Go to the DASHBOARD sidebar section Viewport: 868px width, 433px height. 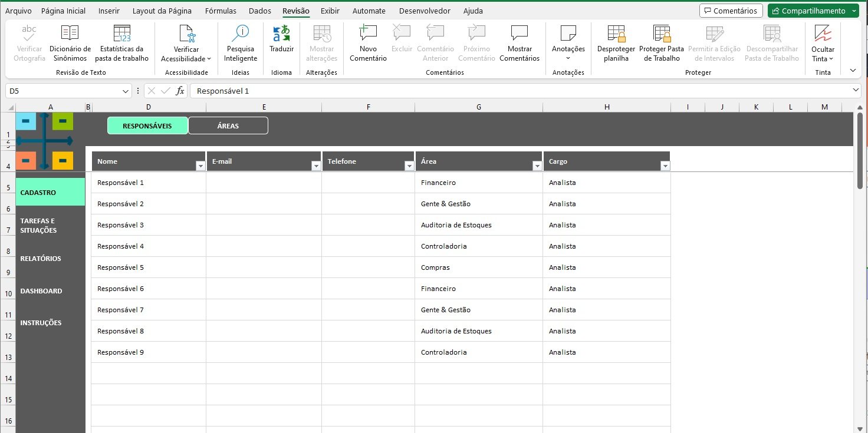pyautogui.click(x=41, y=291)
